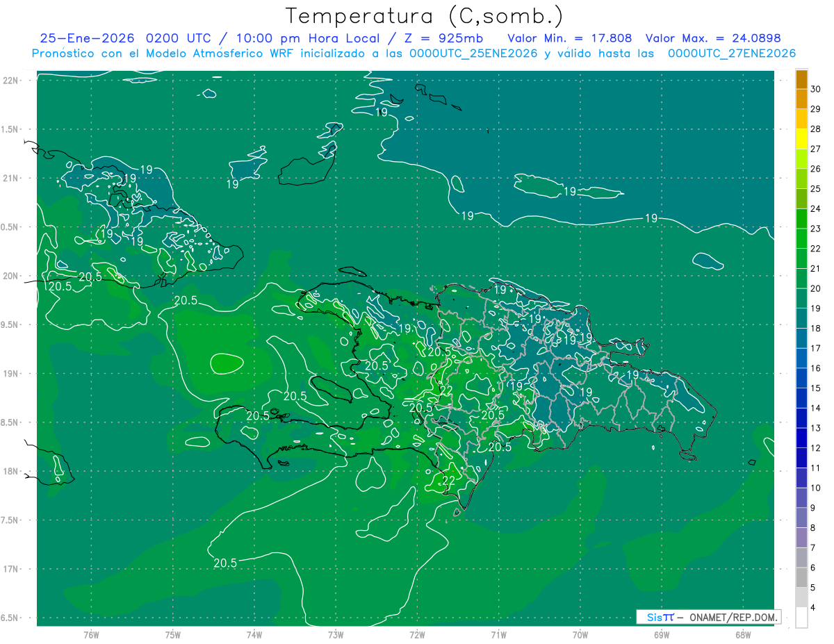This screenshot has height=644, width=834.
Task: Click the 17N latitude axis label
Action: click(12, 569)
